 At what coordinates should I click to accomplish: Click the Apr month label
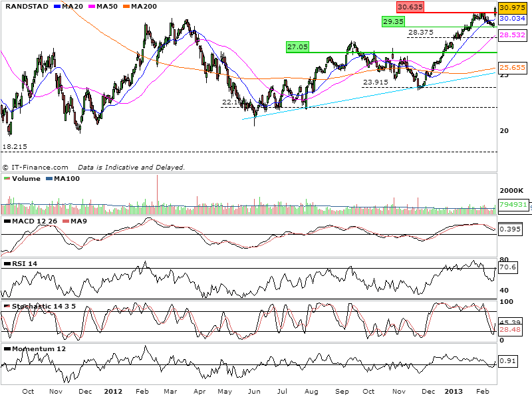point(199,392)
